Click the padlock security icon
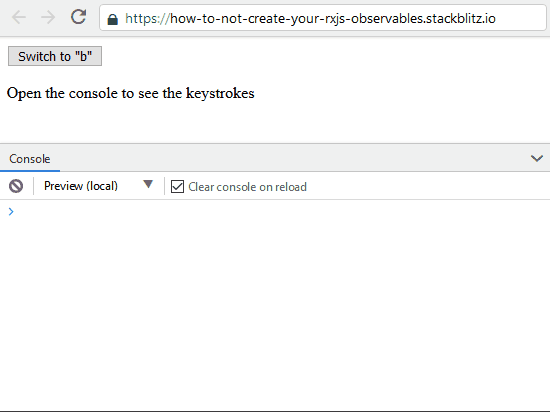This screenshot has height=412, width=550. click(x=112, y=19)
